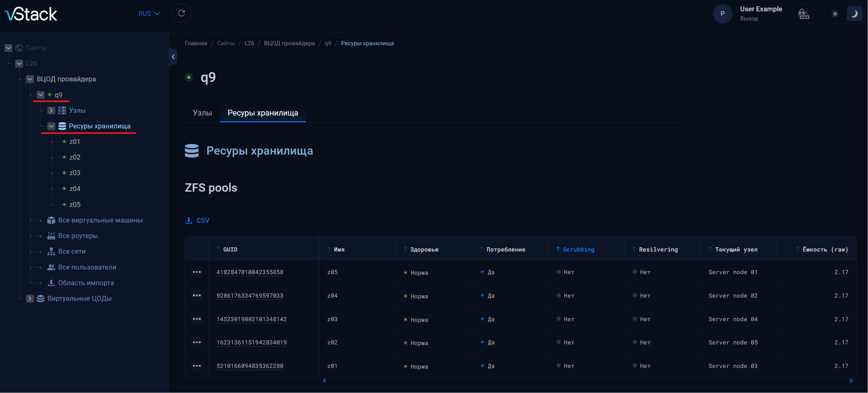This screenshot has height=393, width=868.
Task: Go to ВЦОД провайдера breadcrumb
Action: [x=289, y=43]
